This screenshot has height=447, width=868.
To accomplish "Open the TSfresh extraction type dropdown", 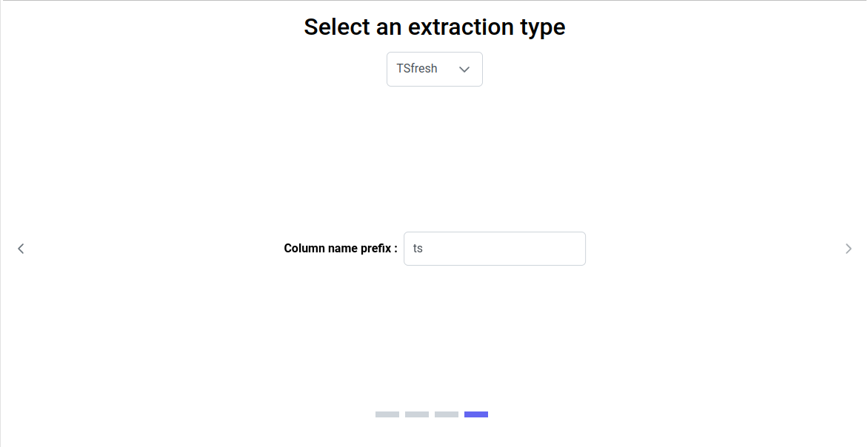I will point(435,70).
